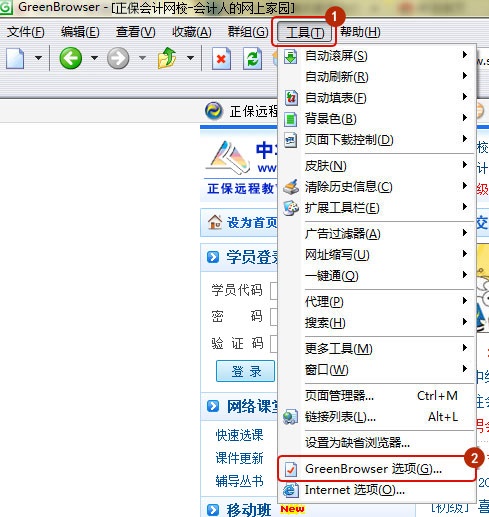This screenshot has height=517, width=489.
Task: Expand dropdown arrow next to Back button
Action: point(94,58)
